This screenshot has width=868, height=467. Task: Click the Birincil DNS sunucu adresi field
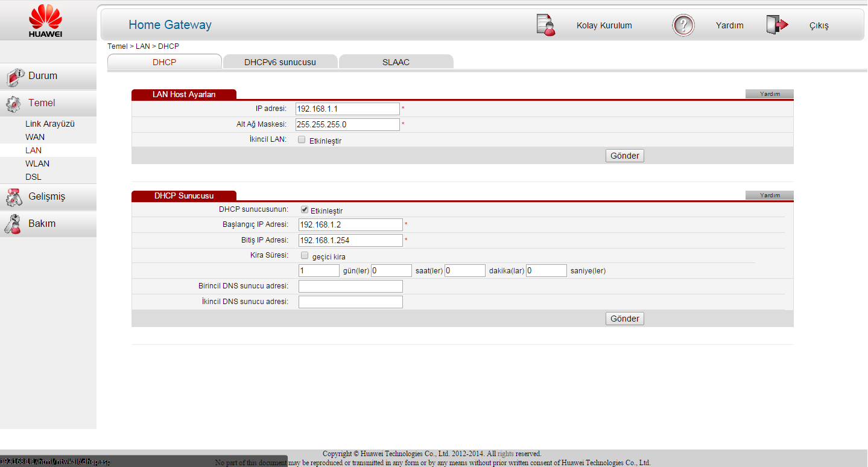350,286
